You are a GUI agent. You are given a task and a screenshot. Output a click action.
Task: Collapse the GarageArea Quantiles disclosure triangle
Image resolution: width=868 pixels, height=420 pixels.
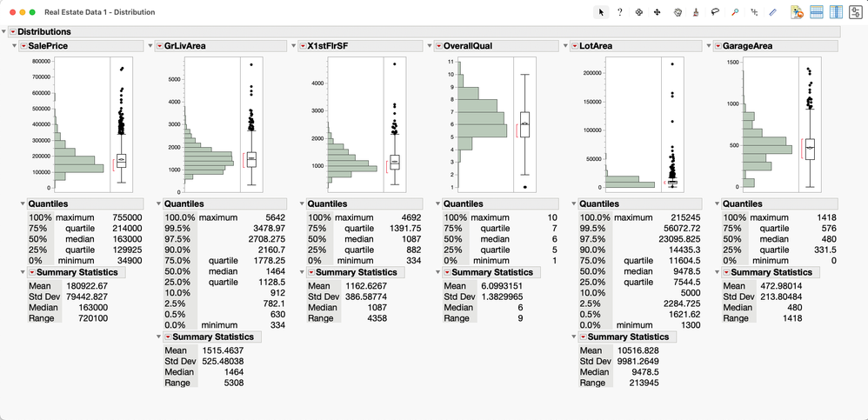click(x=717, y=203)
